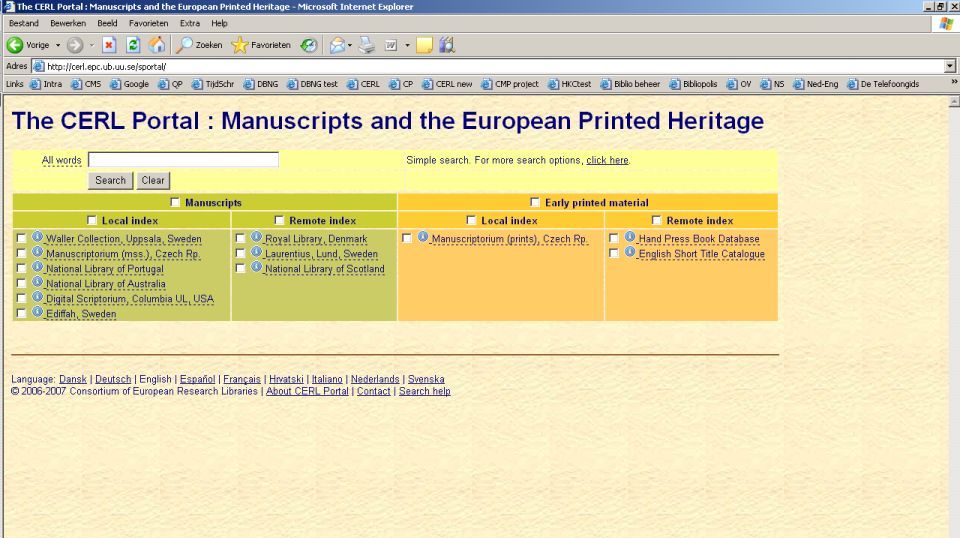Screen dimensions: 960x538
Task: Stop page loading with red X icon
Action: click(109, 45)
